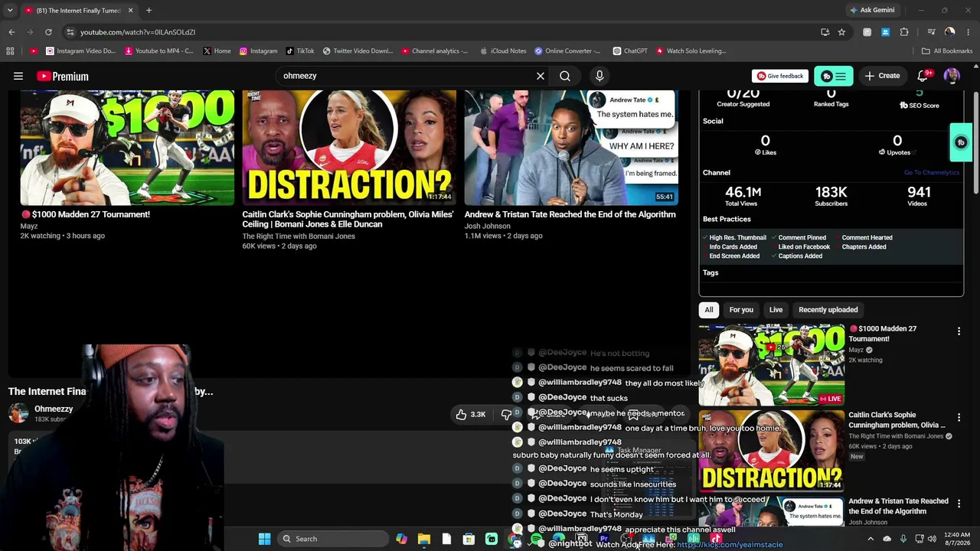
Task: Open the Youtube to MP4 bookmark
Action: tap(158, 51)
